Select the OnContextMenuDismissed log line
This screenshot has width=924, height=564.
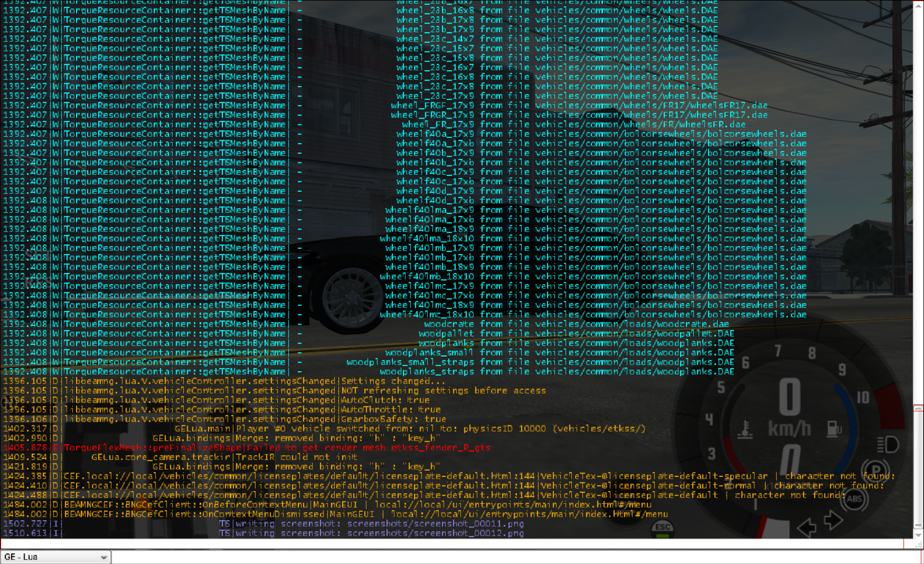(x=335, y=514)
